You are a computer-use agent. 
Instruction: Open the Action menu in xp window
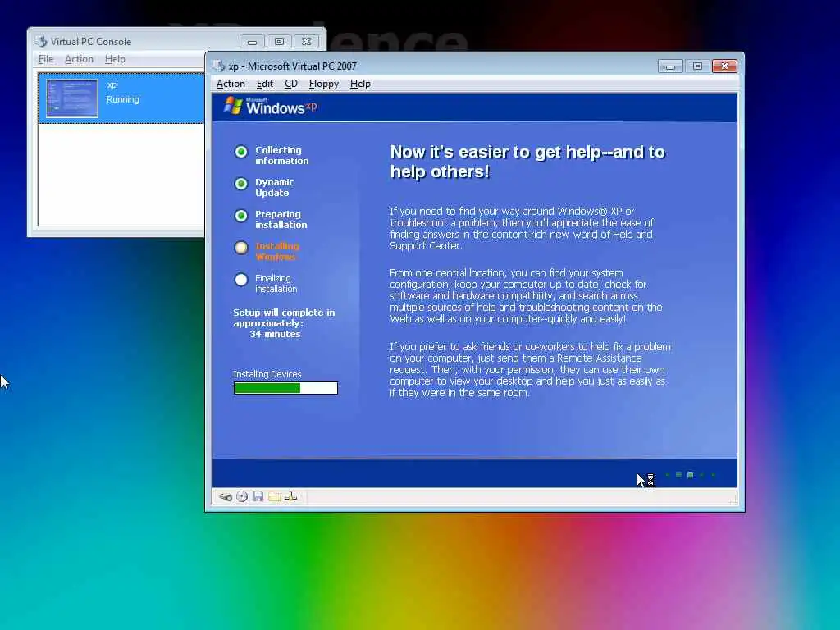[231, 84]
